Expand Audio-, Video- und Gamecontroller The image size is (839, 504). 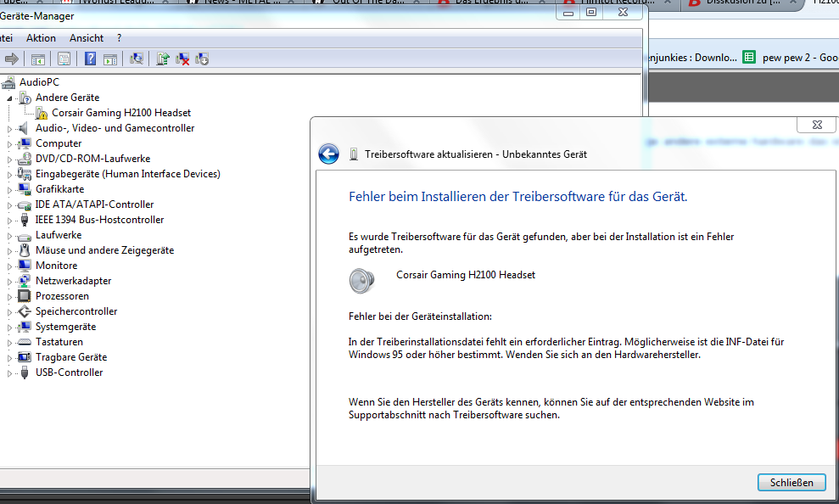[9, 129]
